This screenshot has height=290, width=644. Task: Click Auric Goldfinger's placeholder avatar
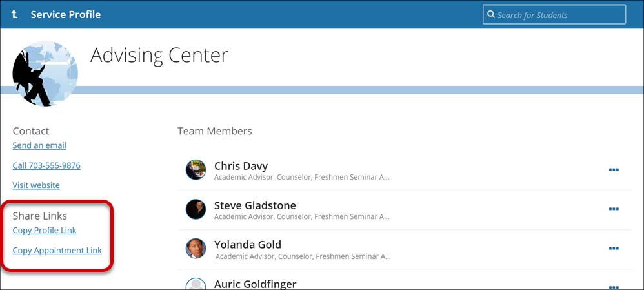point(196,285)
